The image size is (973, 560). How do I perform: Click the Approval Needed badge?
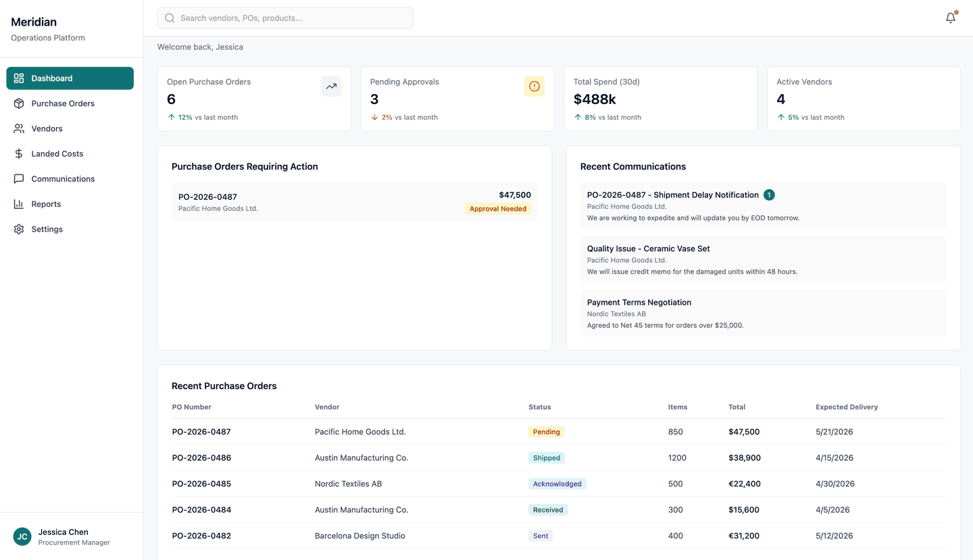(x=498, y=209)
